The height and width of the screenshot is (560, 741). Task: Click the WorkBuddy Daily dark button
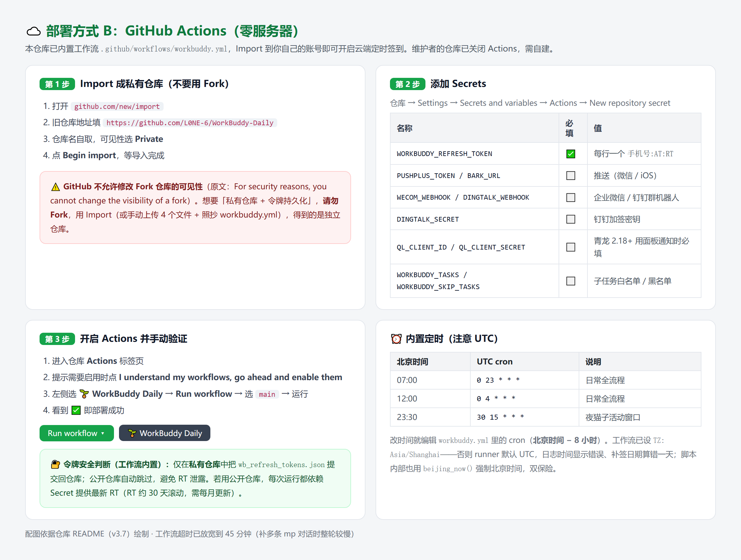point(165,433)
